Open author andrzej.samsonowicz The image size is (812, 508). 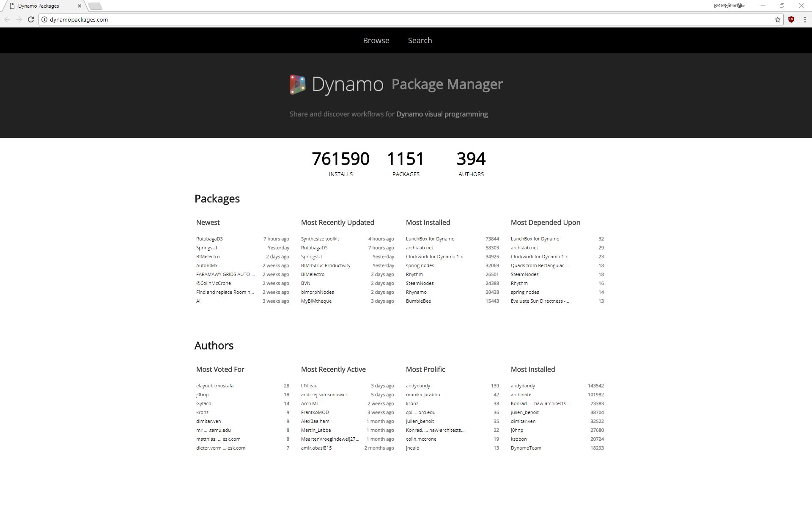[324, 395]
